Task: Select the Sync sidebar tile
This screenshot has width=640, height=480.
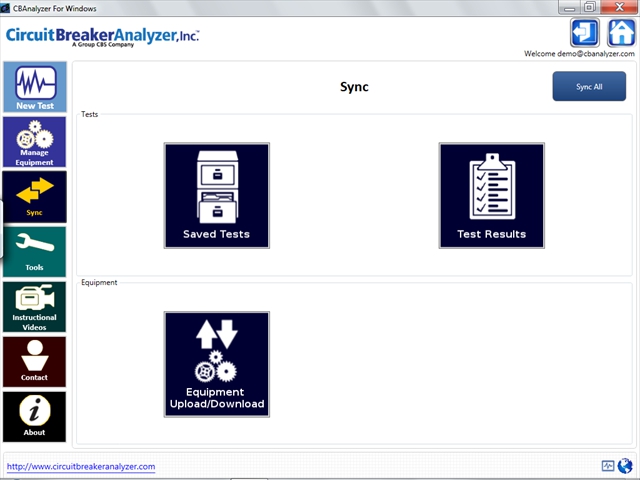Action: pyautogui.click(x=34, y=197)
